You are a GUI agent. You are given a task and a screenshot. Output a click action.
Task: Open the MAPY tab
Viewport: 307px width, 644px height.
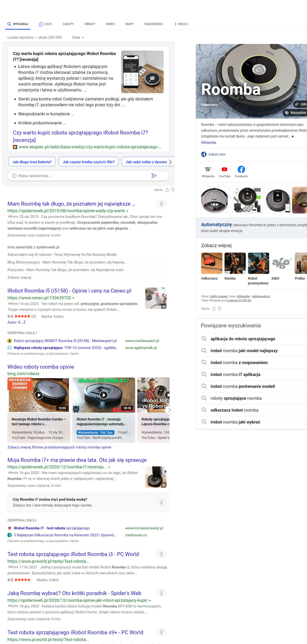pyautogui.click(x=129, y=24)
